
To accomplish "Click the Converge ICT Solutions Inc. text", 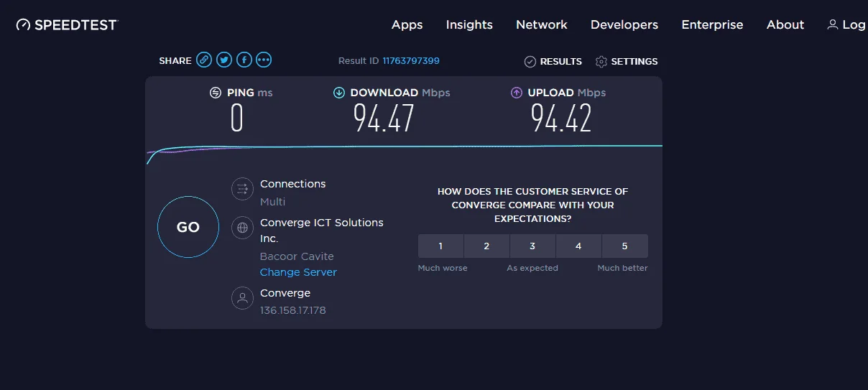I will [322, 231].
